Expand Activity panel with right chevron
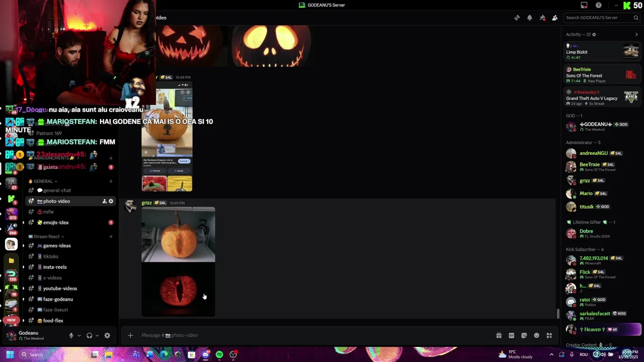644x362 pixels. pyautogui.click(x=636, y=35)
